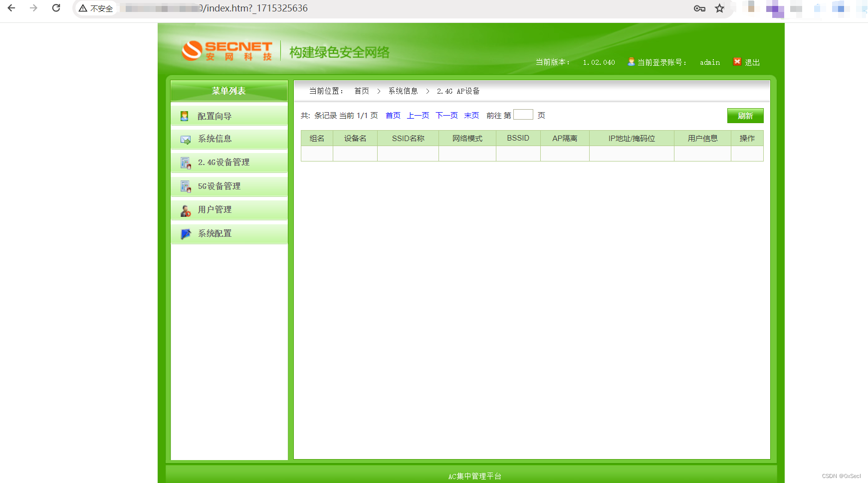Click the 菜单列表 panel title

point(229,91)
